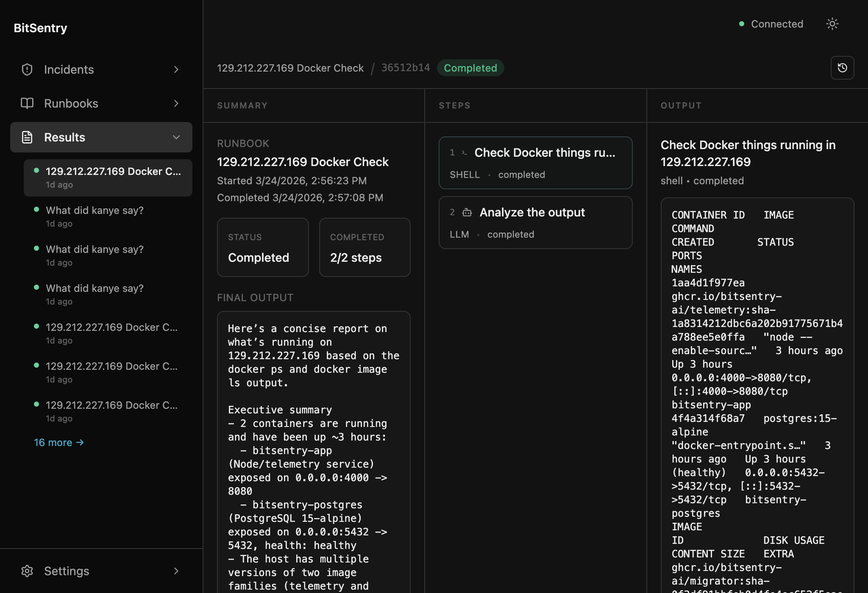Screen dimensions: 868x593
Task: Expand the Runbooks section chevron
Action: click(x=176, y=103)
